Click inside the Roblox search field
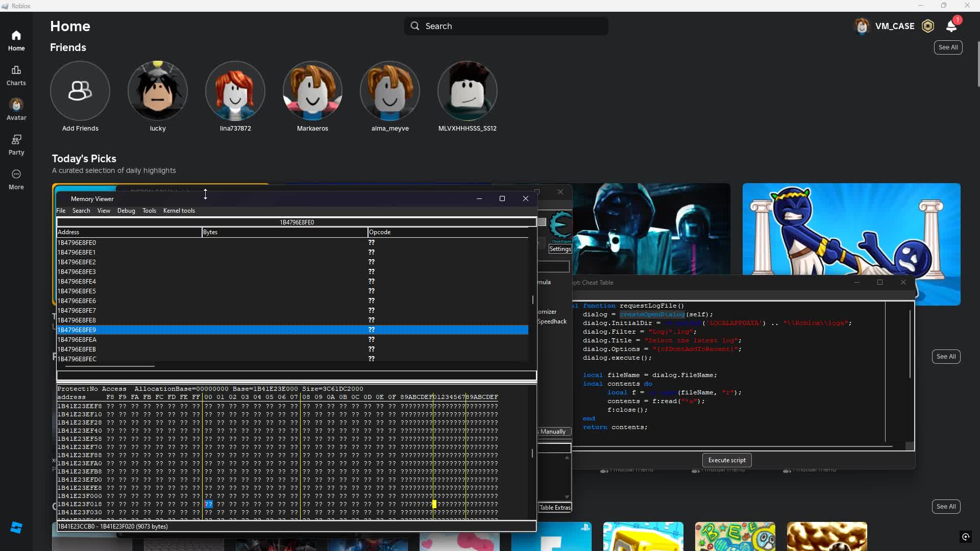Screen dimensions: 980x551 [506, 26]
